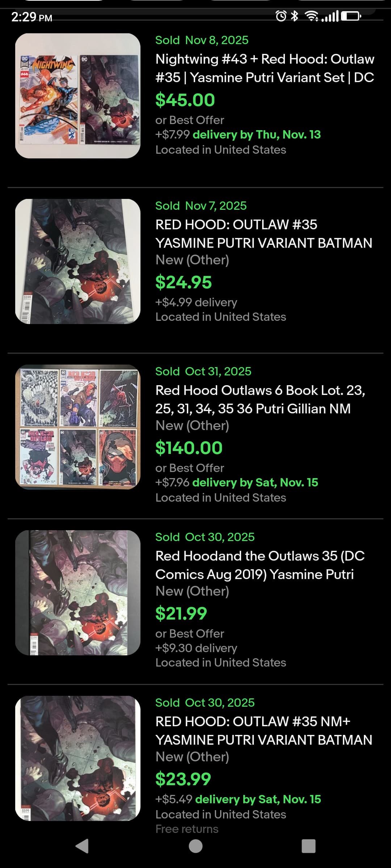Open Red Hood Outlaws 6 Book Lot title
The height and width of the screenshot is (868, 391).
coord(260,399)
